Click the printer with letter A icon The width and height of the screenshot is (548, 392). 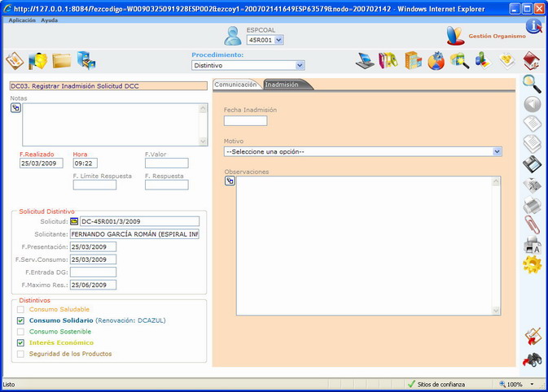point(533,245)
